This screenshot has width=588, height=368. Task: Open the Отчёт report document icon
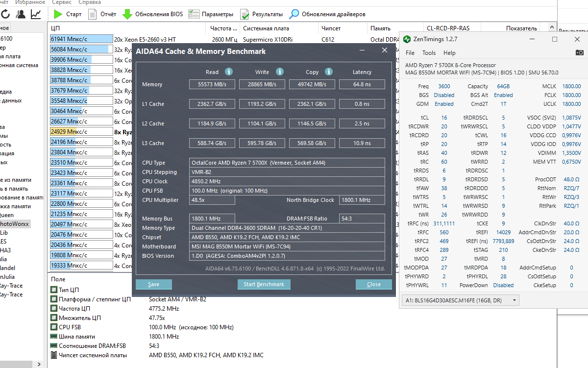(93, 14)
